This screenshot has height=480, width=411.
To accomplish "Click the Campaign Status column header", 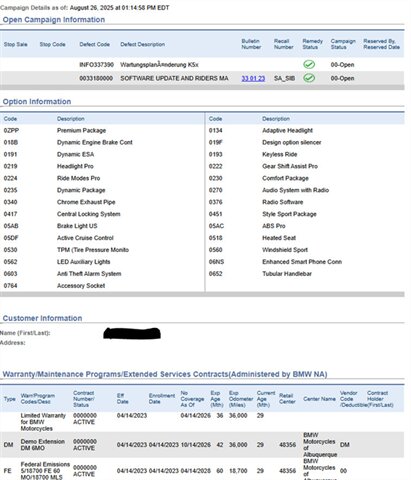I will pos(343,44).
